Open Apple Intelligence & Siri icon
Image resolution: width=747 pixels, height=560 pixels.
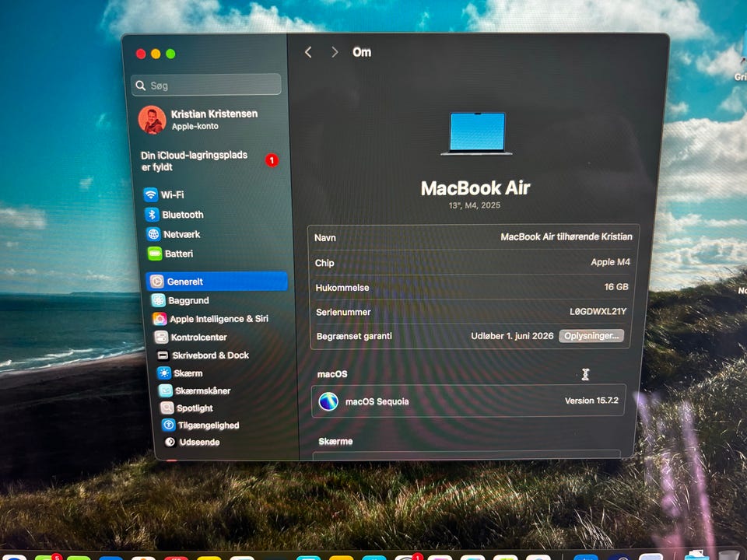click(x=160, y=319)
